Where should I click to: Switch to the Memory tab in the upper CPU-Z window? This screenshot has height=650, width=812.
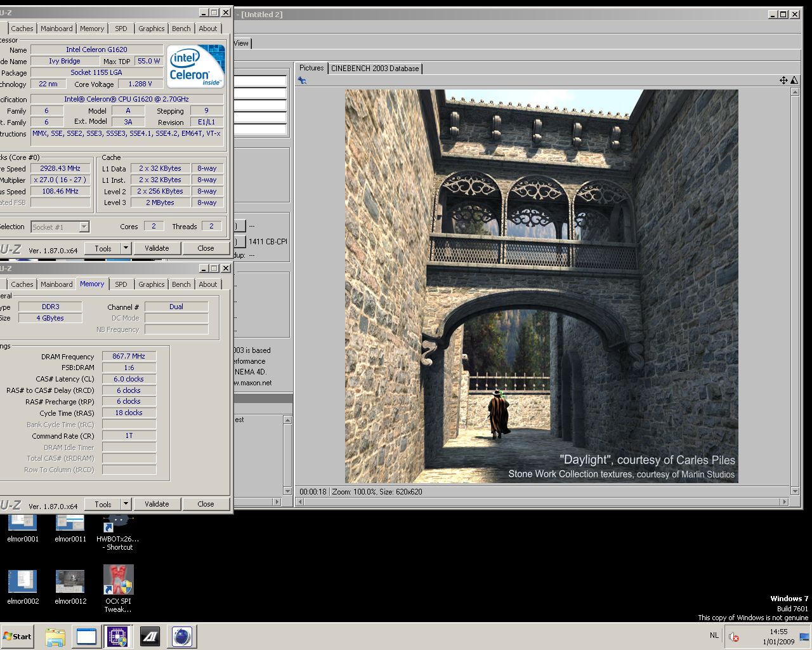pyautogui.click(x=92, y=29)
